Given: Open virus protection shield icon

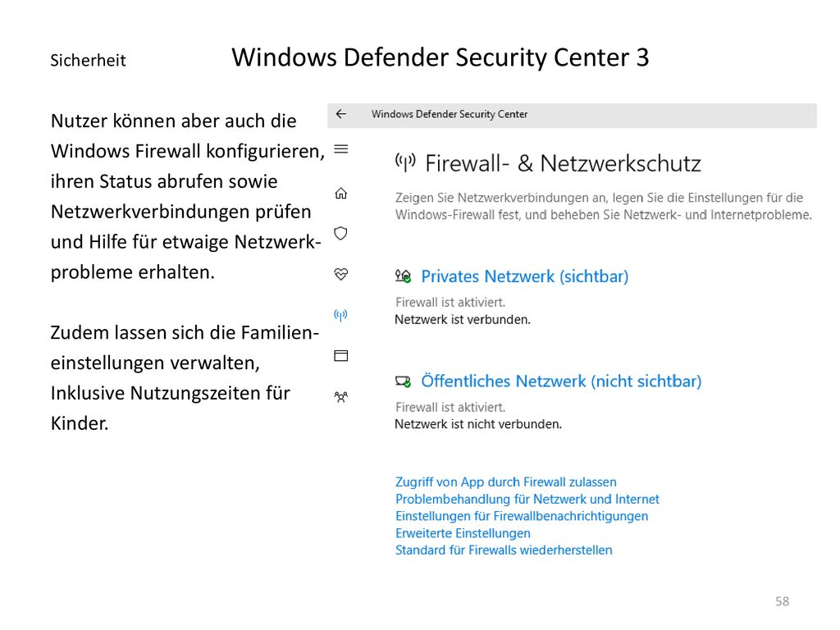Looking at the screenshot, I should point(340,234).
